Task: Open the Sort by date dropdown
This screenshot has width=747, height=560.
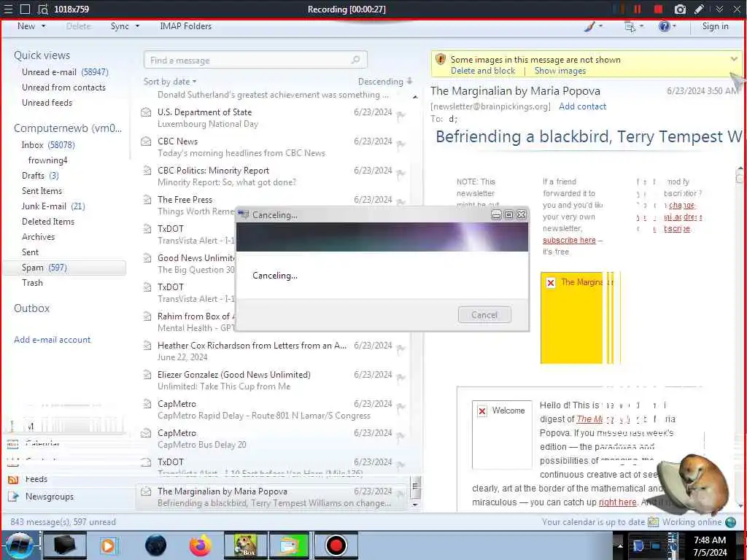Action: [x=170, y=82]
